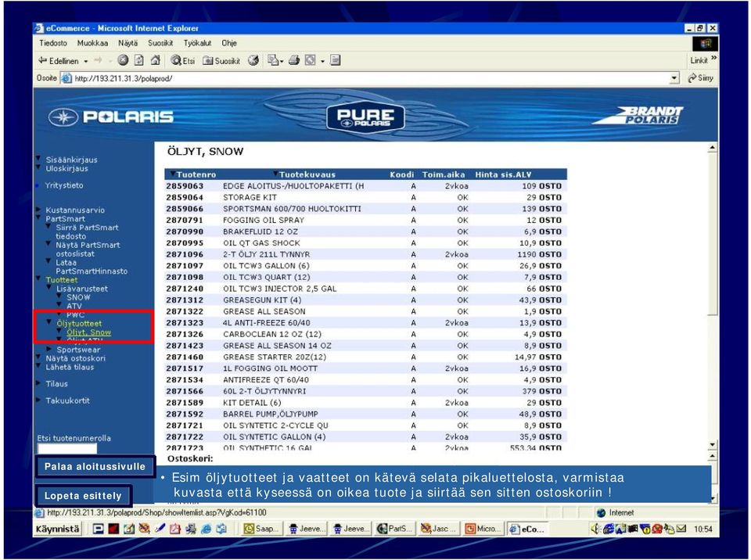Open the back history dropdown arrow
The image size is (751, 560).
click(x=86, y=61)
